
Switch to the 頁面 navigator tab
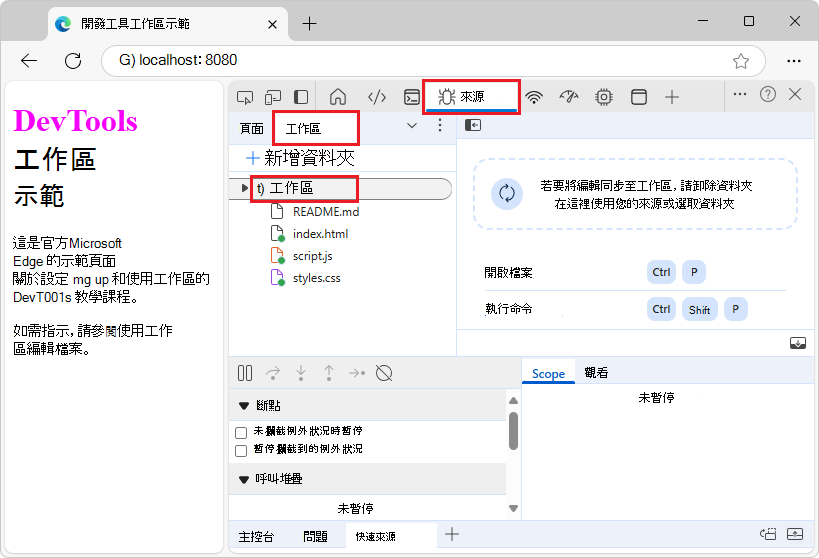[x=251, y=129]
